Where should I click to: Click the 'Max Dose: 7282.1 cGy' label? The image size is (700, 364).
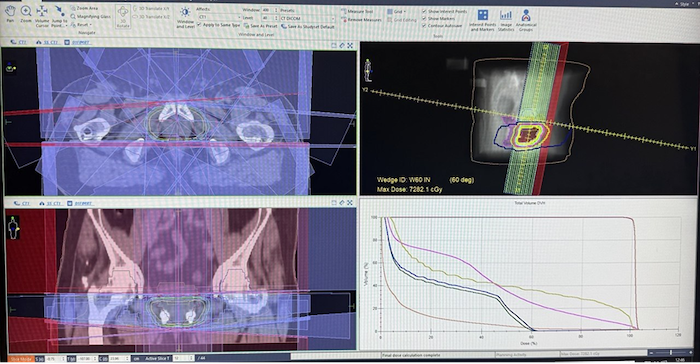409,189
